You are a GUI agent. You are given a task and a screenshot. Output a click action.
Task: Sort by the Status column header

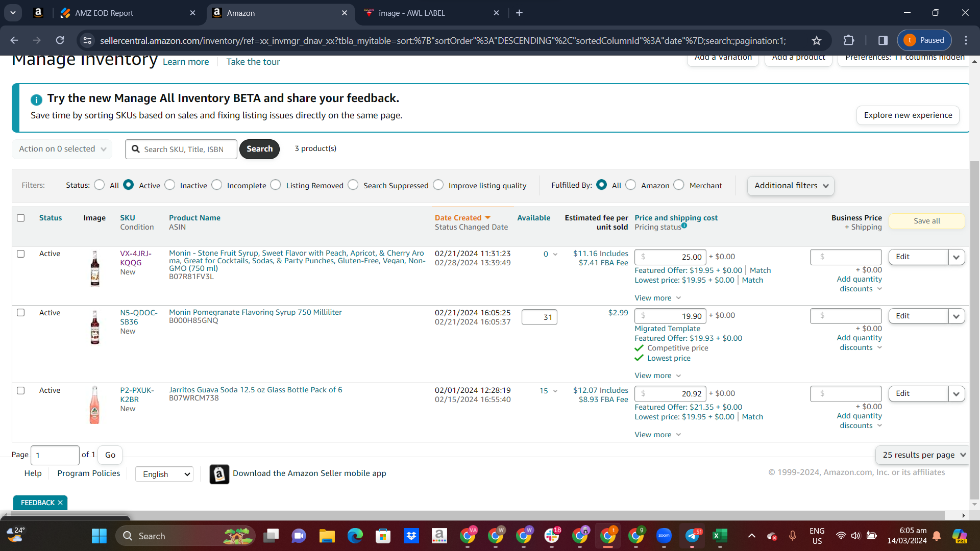point(51,218)
